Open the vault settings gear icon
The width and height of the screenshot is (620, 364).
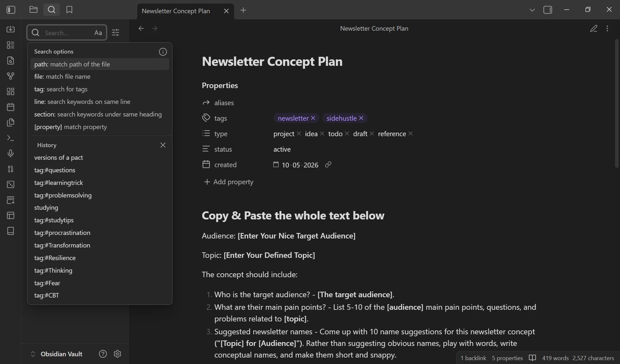(x=117, y=354)
